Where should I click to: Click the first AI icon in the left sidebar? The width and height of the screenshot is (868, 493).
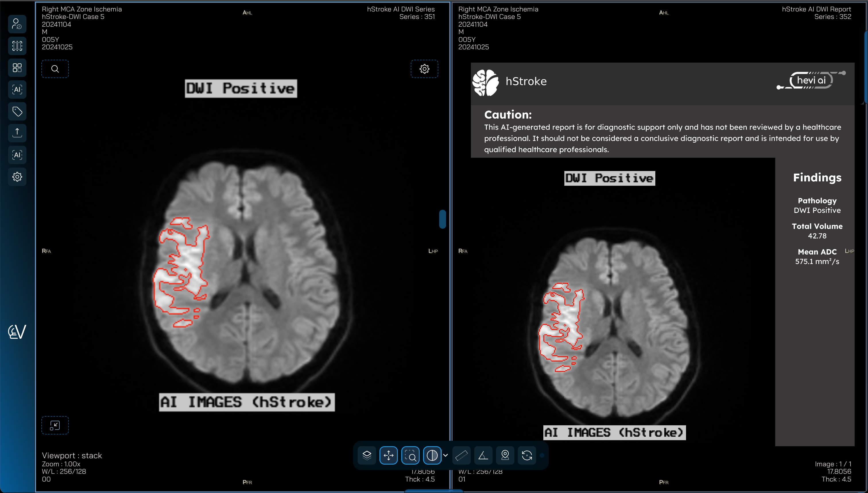[x=17, y=90]
